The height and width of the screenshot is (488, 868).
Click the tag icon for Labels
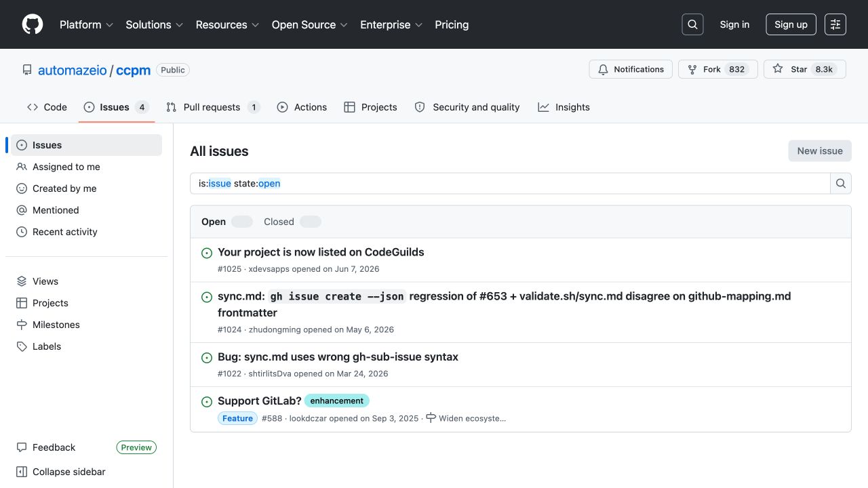[22, 346]
